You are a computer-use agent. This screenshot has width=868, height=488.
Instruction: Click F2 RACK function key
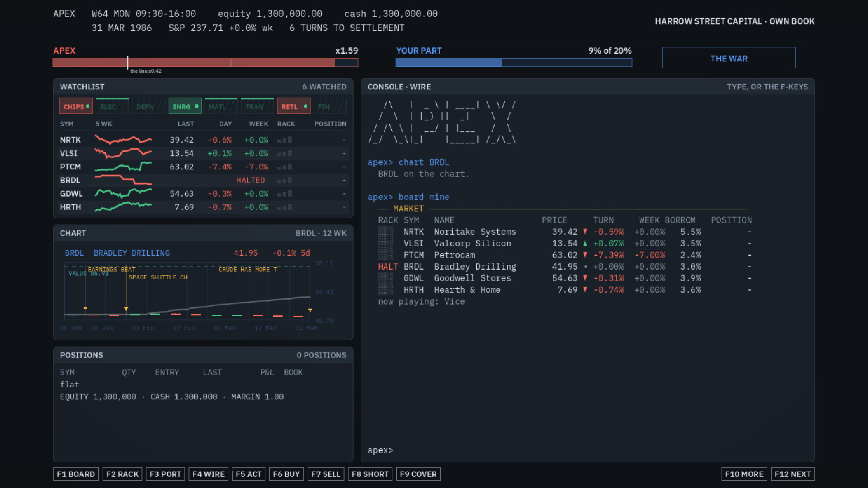point(123,474)
